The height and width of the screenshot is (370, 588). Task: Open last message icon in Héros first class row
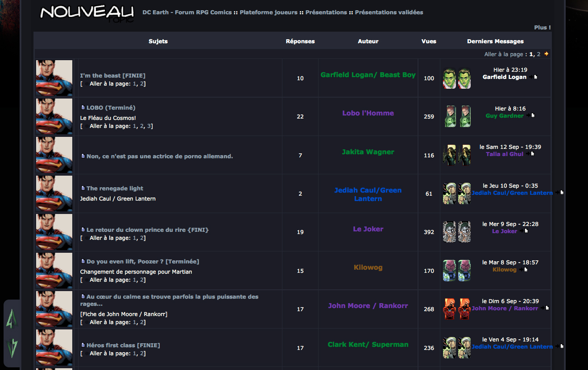(x=562, y=346)
